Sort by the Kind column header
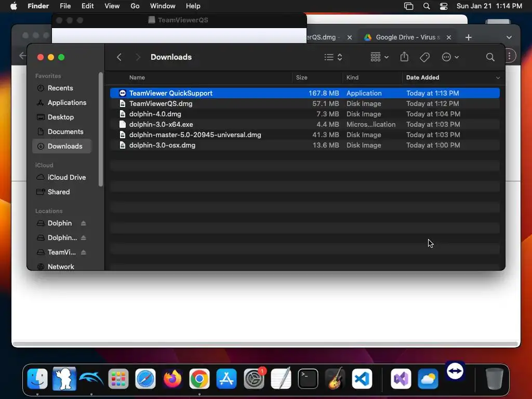 click(x=352, y=77)
